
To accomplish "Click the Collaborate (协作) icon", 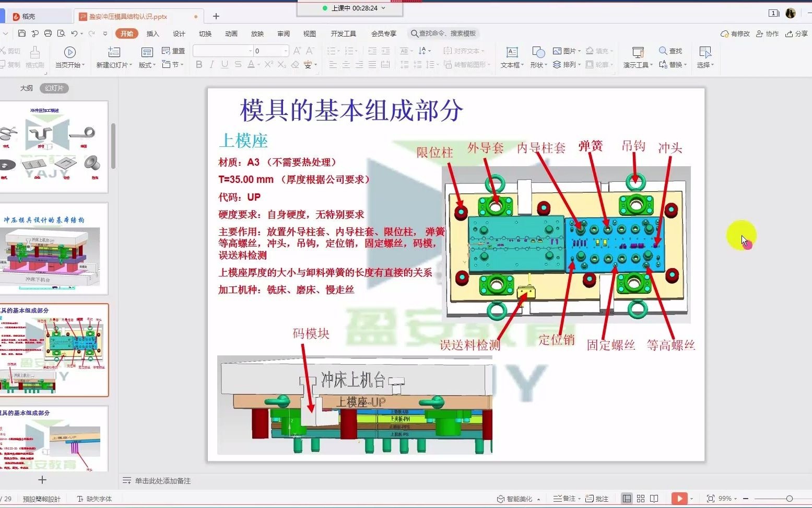I will pyautogui.click(x=760, y=33).
